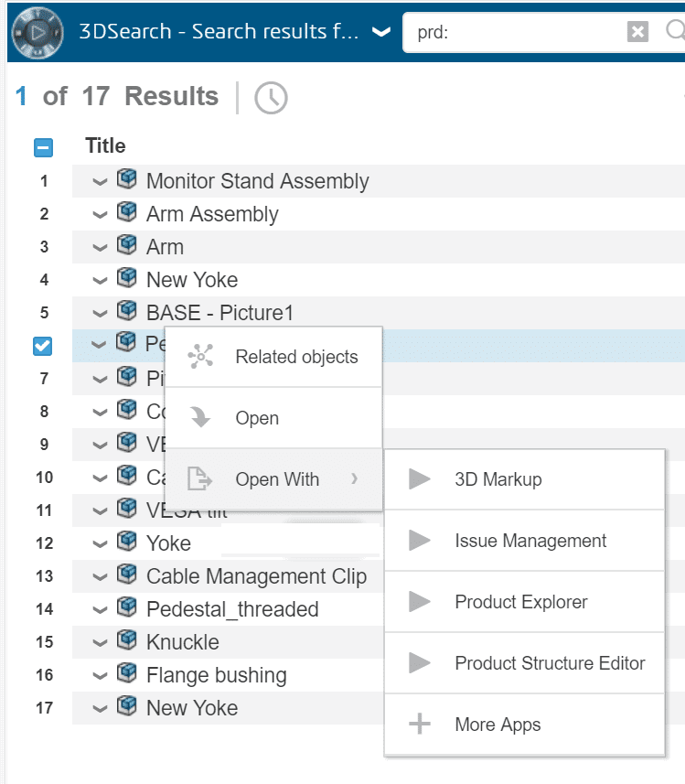Select Open With in the context menu
The width and height of the screenshot is (685, 784).
(x=273, y=479)
